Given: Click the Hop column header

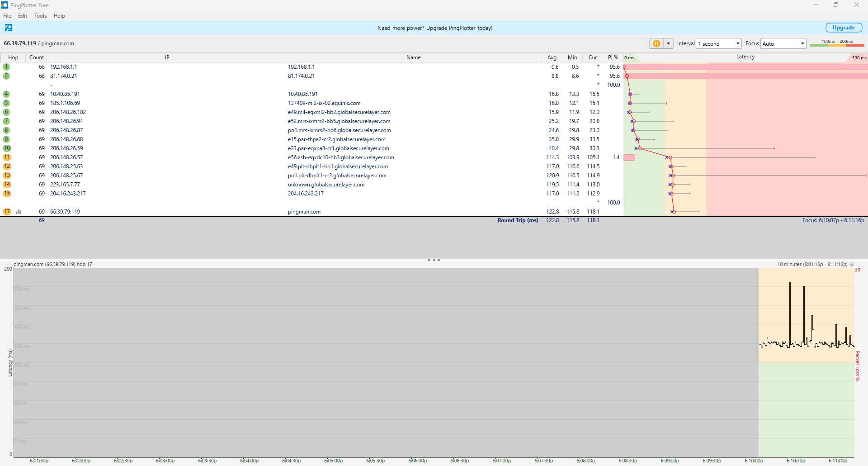Looking at the screenshot, I should [x=13, y=57].
